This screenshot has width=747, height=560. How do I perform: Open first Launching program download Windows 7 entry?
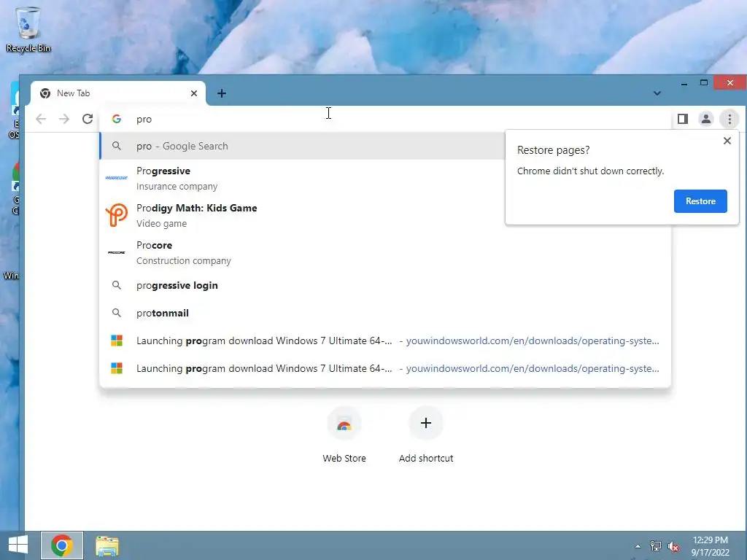[385, 341]
